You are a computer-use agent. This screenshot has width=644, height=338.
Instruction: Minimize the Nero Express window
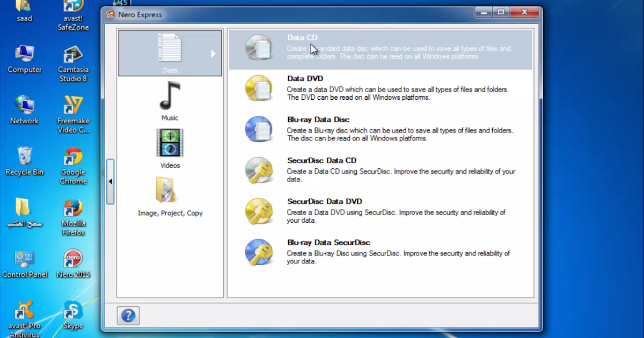pos(484,12)
